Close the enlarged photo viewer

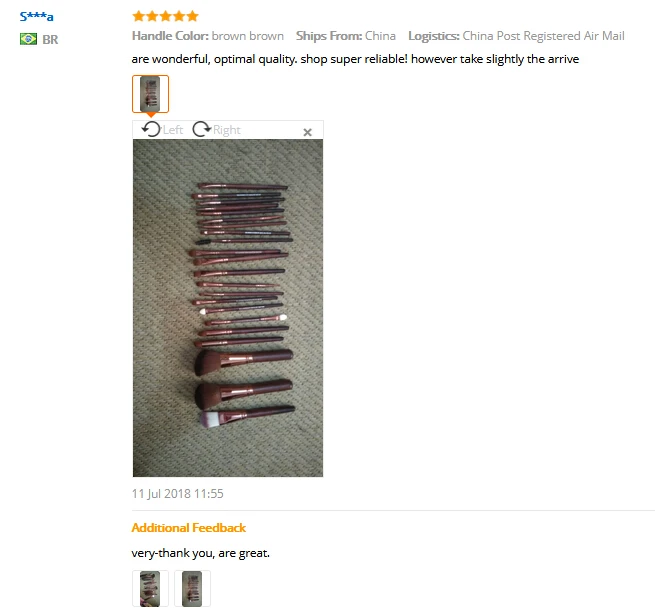coord(307,132)
